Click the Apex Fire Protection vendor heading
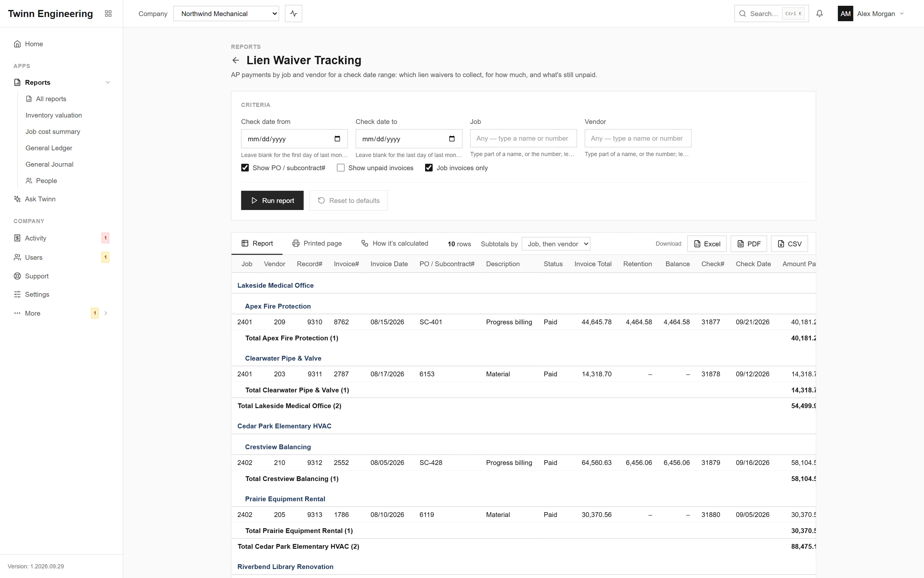 pos(278,306)
